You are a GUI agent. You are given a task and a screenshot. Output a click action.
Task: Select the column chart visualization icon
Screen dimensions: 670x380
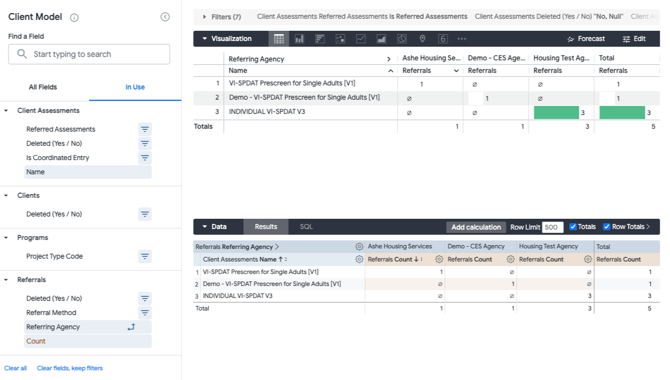click(x=299, y=39)
